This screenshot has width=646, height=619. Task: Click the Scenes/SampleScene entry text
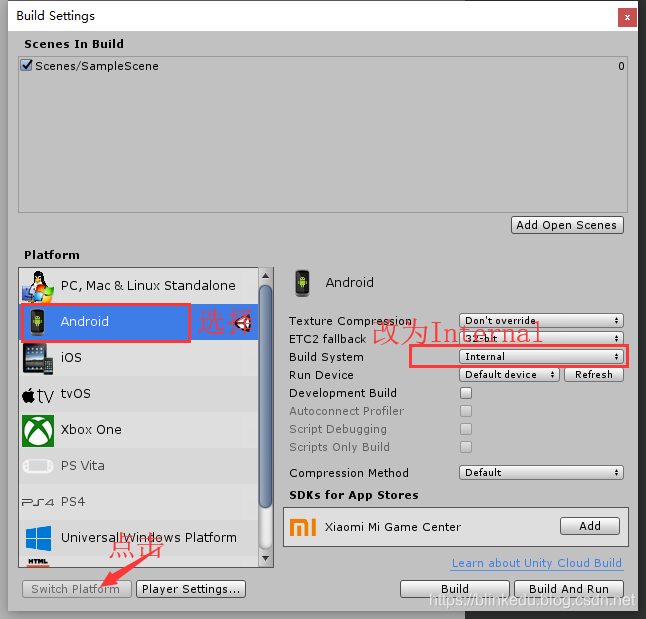[x=97, y=66]
